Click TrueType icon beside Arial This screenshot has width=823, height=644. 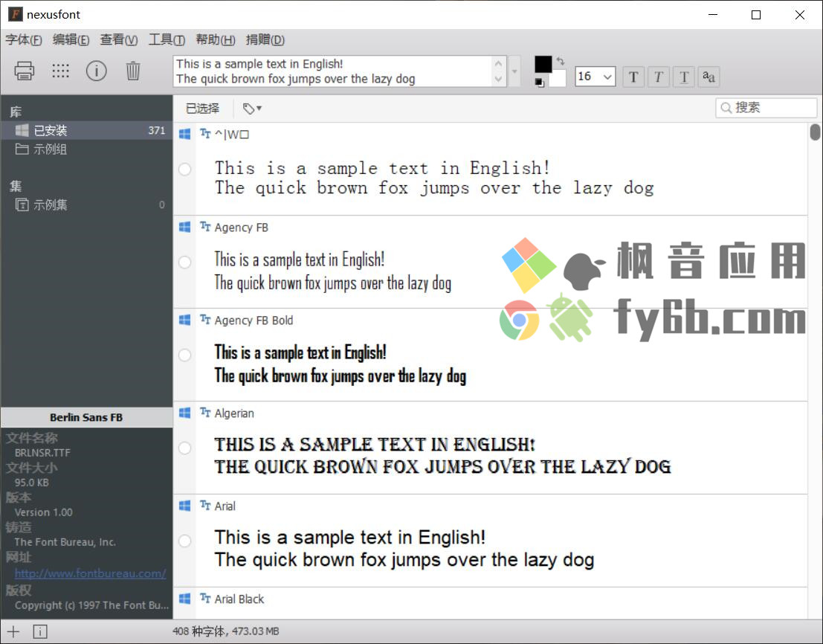pyautogui.click(x=205, y=505)
